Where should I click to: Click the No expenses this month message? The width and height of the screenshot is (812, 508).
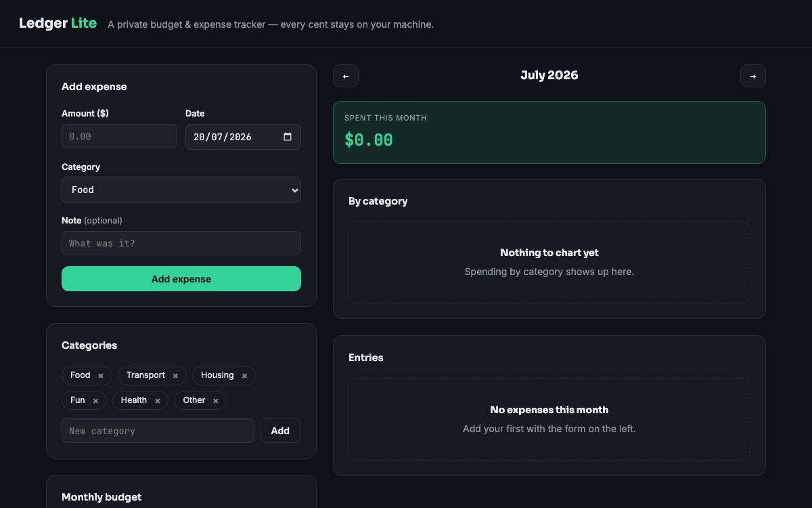point(549,410)
